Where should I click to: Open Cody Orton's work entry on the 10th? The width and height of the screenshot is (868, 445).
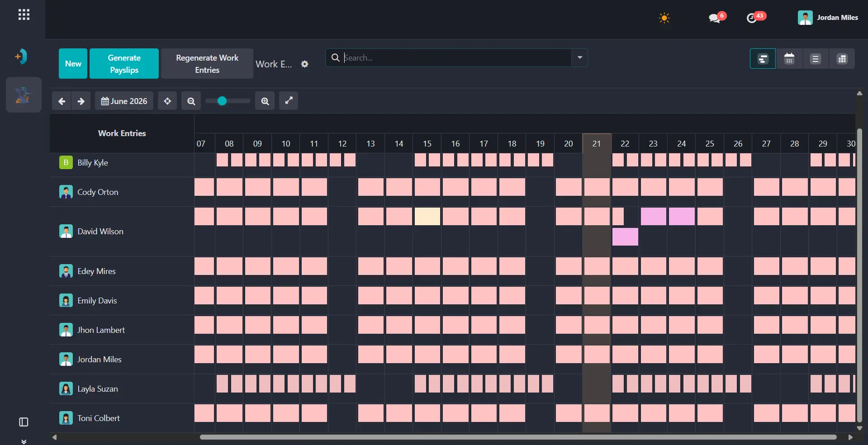(286, 187)
